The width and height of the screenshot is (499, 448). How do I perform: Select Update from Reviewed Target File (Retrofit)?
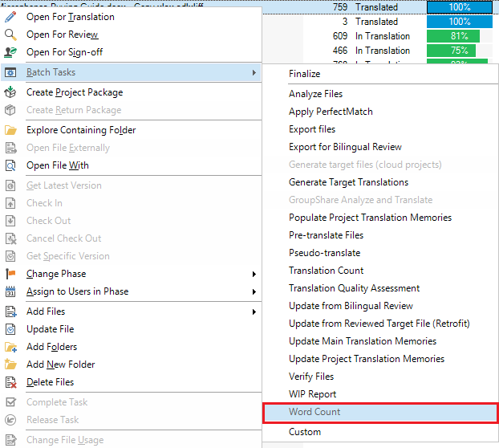pos(380,324)
